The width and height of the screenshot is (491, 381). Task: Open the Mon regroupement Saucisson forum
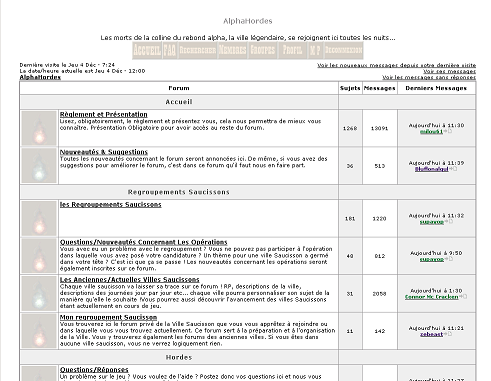point(108,317)
